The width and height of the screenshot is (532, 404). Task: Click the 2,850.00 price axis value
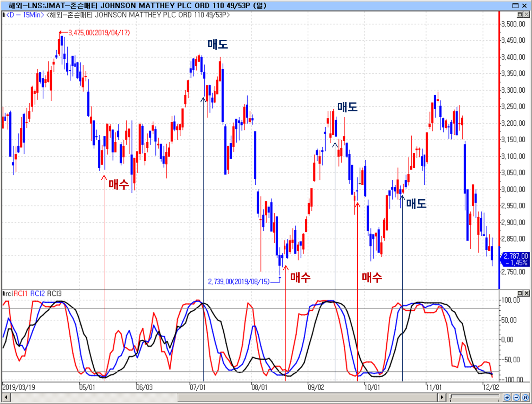[513, 239]
